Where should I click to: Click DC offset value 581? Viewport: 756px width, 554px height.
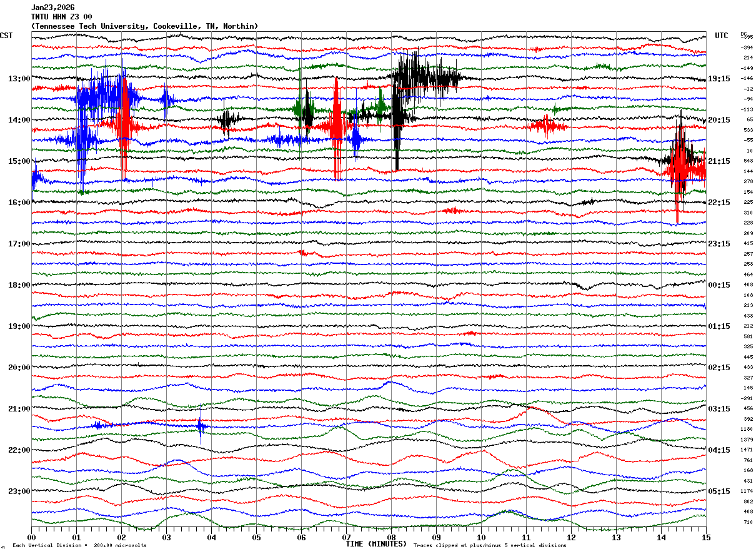point(749,336)
